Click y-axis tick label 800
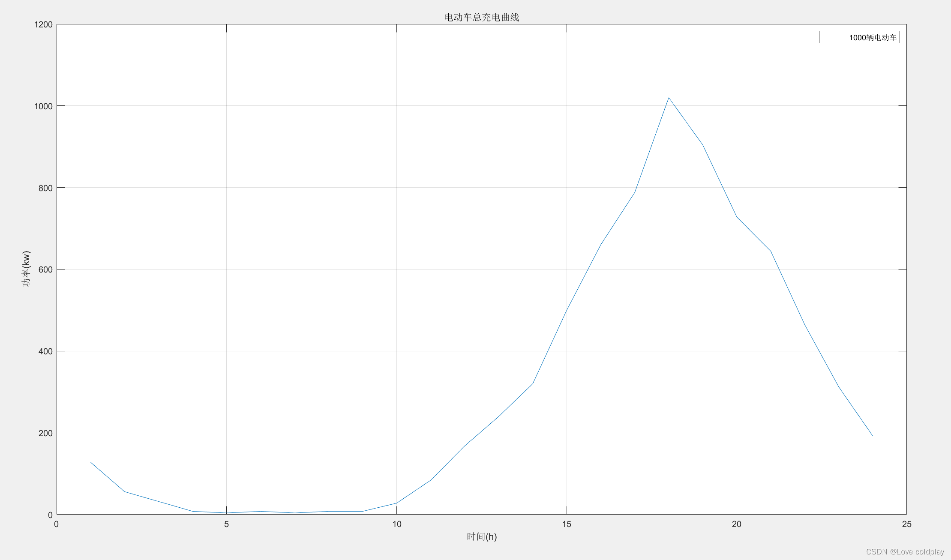The width and height of the screenshot is (951, 560). point(46,188)
